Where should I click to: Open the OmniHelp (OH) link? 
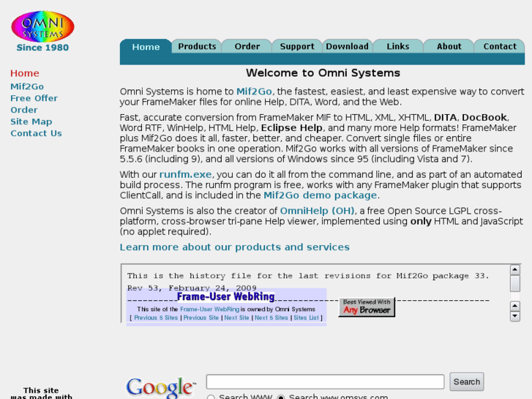[x=318, y=211]
